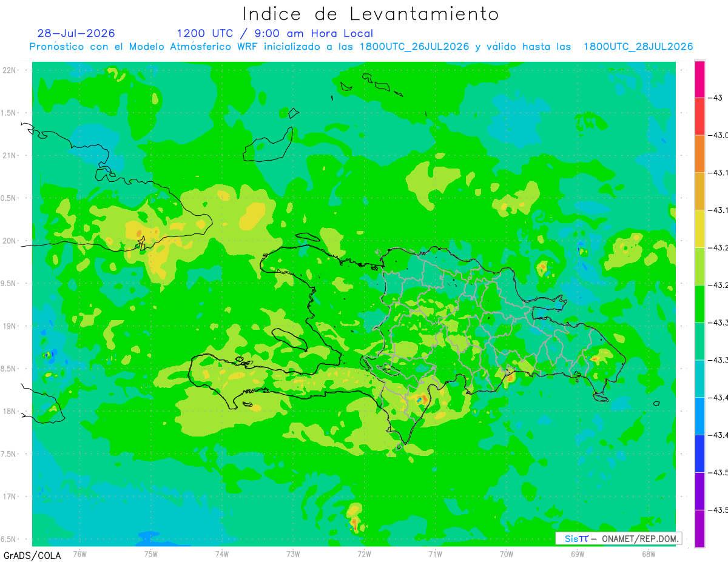This screenshot has width=728, height=562.
Task: Click the '28-Jul-2026' date text
Action: click(x=76, y=33)
